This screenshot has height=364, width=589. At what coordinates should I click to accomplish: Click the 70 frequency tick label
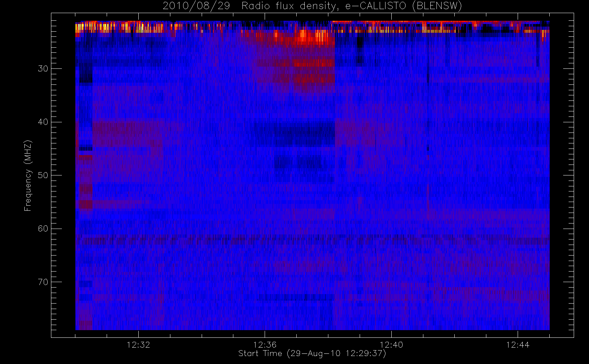pyautogui.click(x=43, y=282)
